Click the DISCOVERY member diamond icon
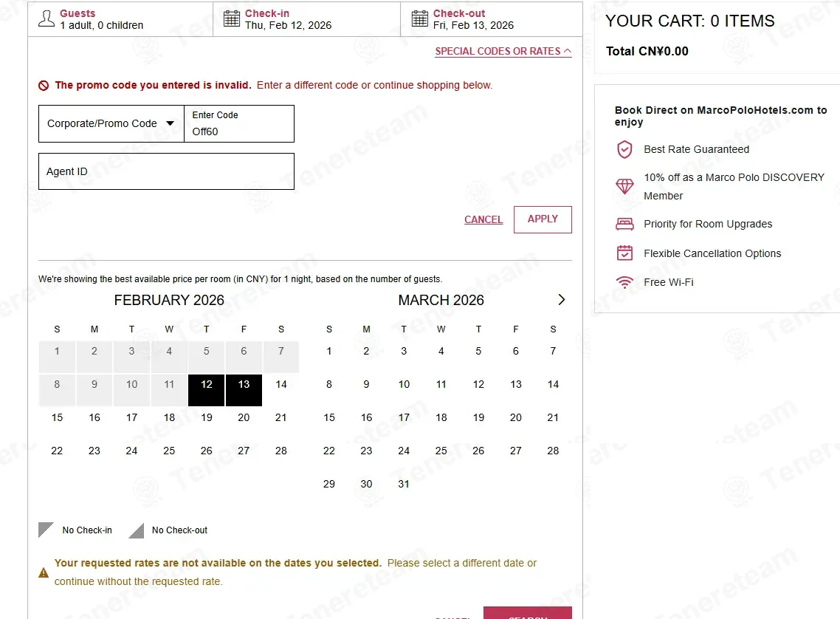840x619 pixels. point(624,186)
